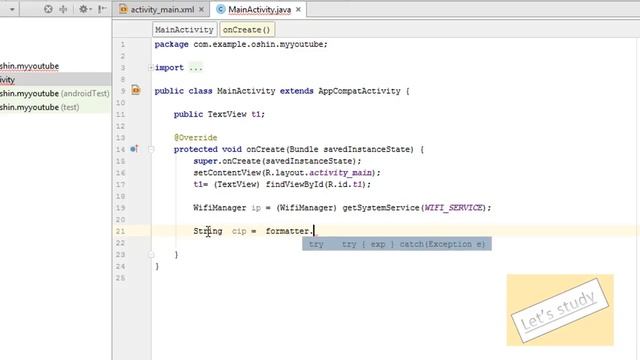640x360 pixels.
Task: Click the super.onCreate call line
Action: pyautogui.click(x=277, y=161)
